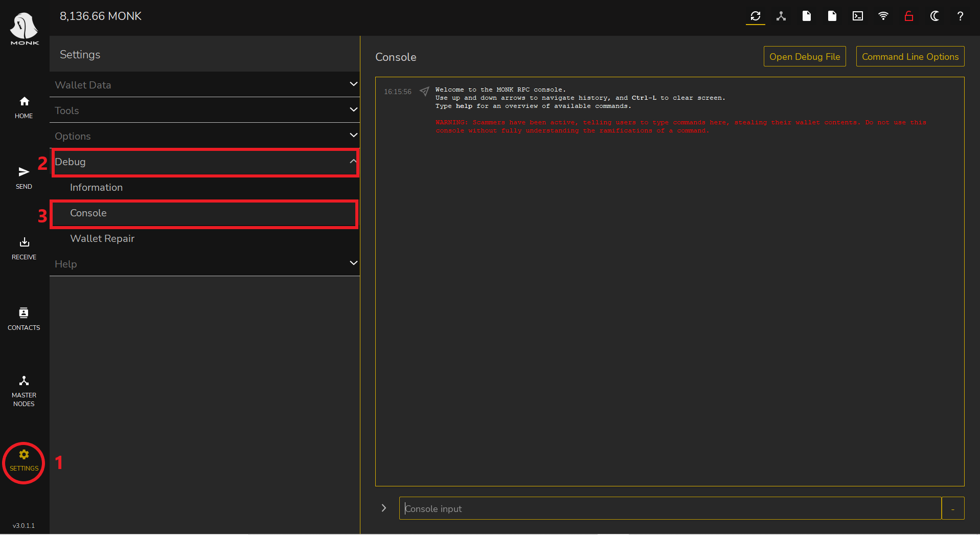This screenshot has width=980, height=535.
Task: Click the sync refresh icon in top bar
Action: tap(755, 16)
